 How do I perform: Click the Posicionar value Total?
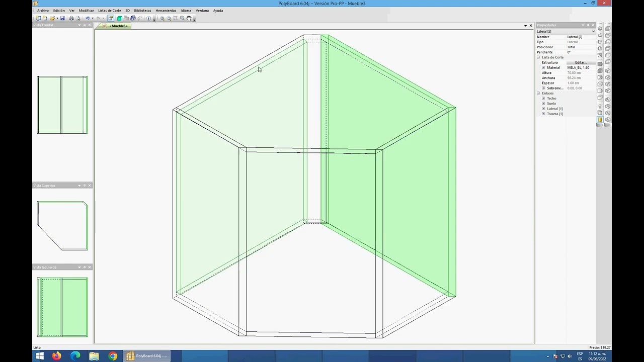click(581, 47)
